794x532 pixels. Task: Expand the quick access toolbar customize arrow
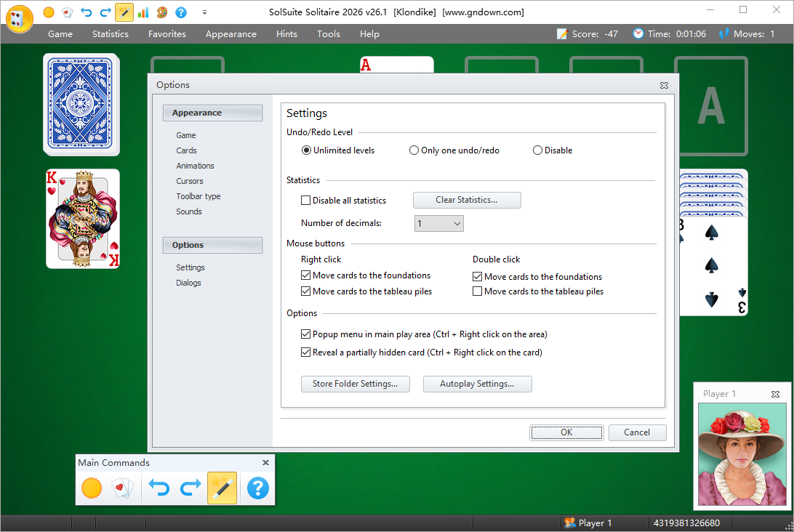[204, 12]
